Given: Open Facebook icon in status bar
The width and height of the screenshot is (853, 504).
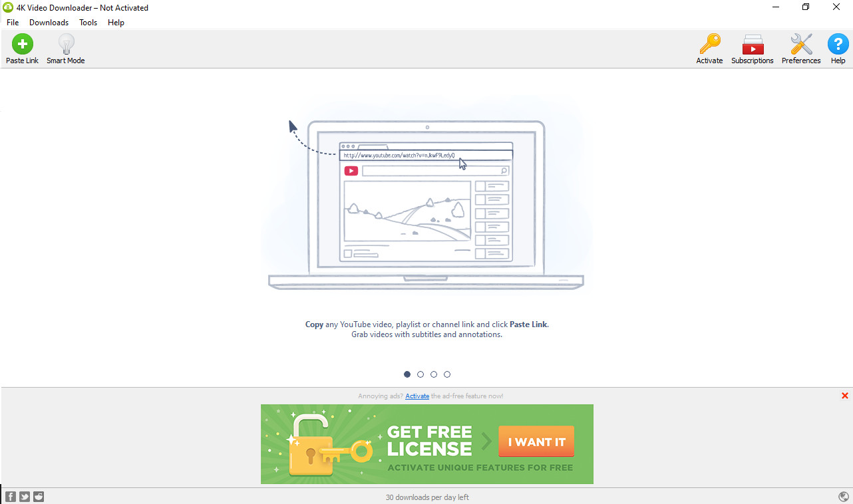Looking at the screenshot, I should [x=11, y=497].
